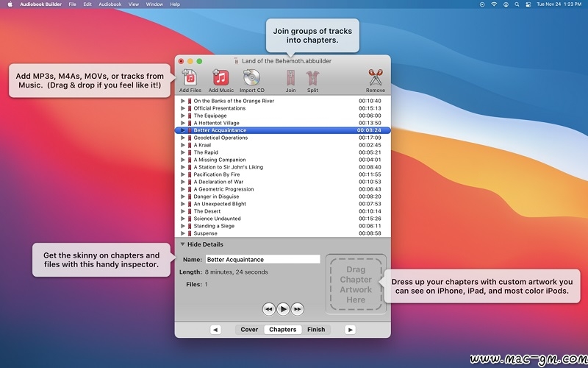Click the user account menu bar icon
Viewport: 588px width, 368px height.
(x=506, y=4)
